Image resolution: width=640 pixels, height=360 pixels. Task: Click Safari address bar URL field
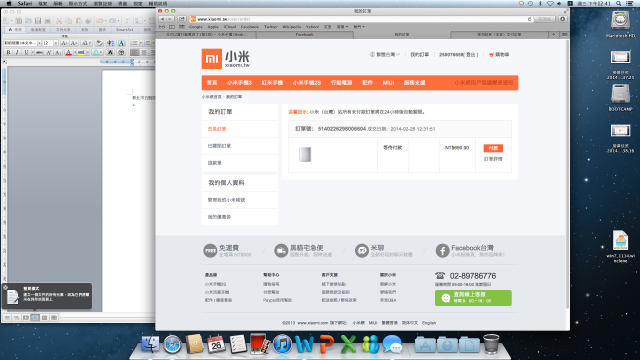click(361, 19)
